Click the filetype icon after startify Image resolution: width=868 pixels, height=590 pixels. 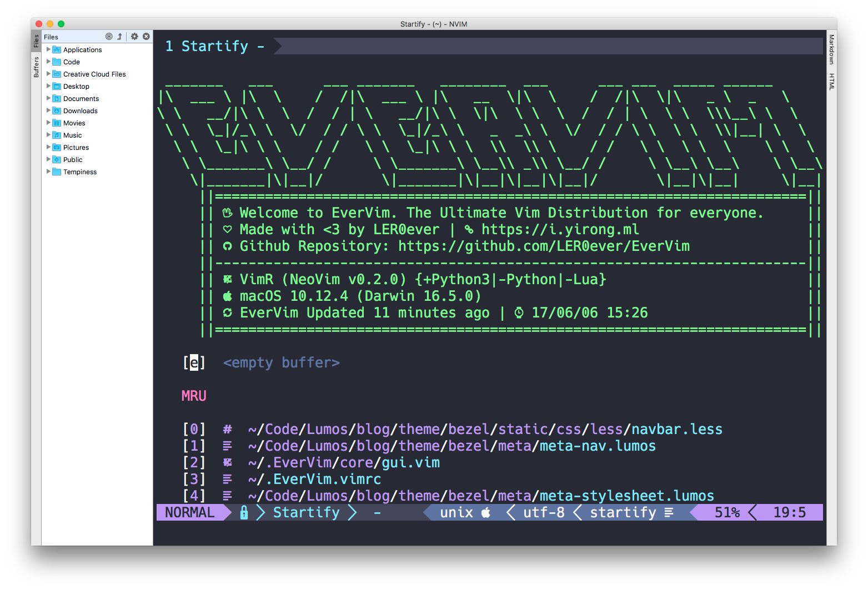(x=669, y=512)
